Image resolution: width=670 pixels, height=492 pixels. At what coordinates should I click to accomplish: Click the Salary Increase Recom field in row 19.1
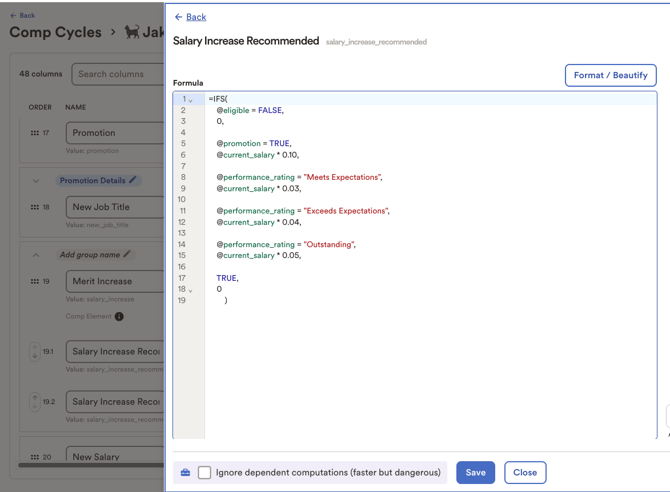pyautogui.click(x=115, y=351)
